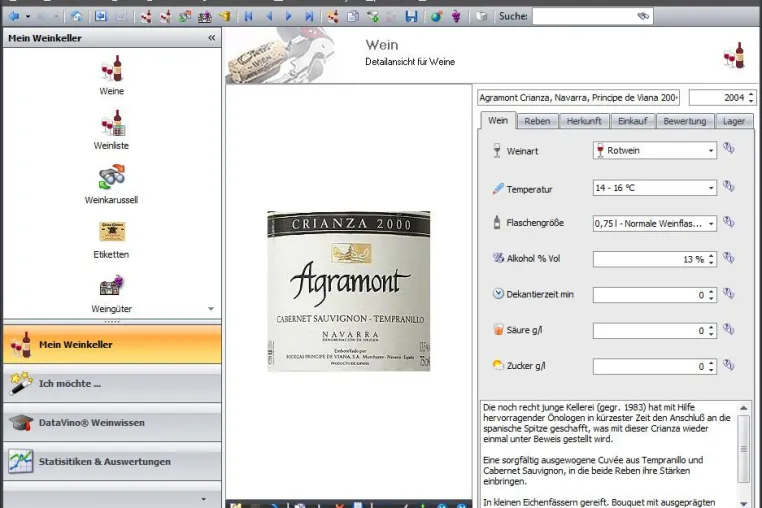
Task: Open Weinliste from the sidebar
Action: (x=111, y=130)
